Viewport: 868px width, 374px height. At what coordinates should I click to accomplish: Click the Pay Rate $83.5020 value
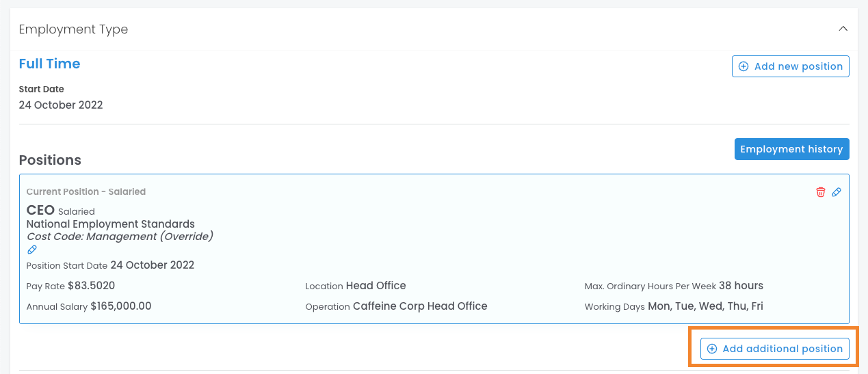click(91, 286)
